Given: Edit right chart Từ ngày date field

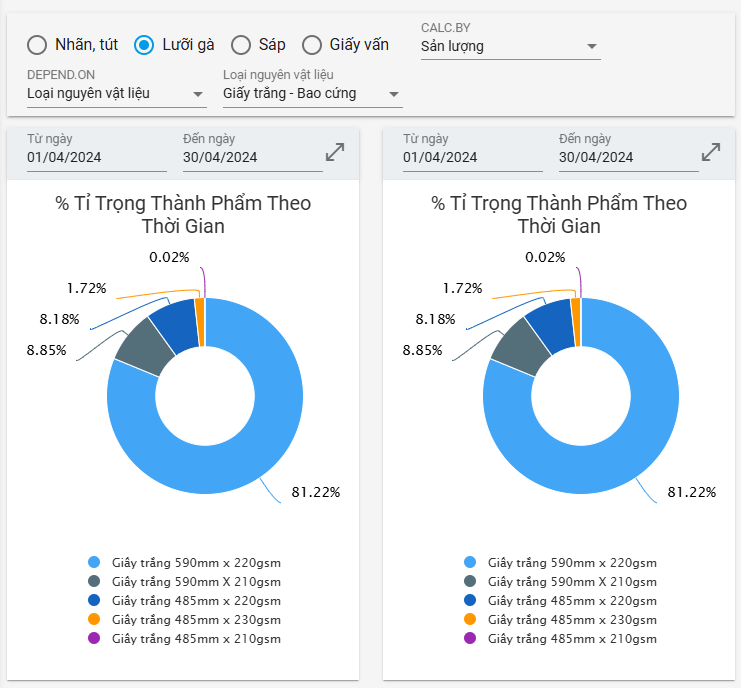Looking at the screenshot, I should (472, 157).
